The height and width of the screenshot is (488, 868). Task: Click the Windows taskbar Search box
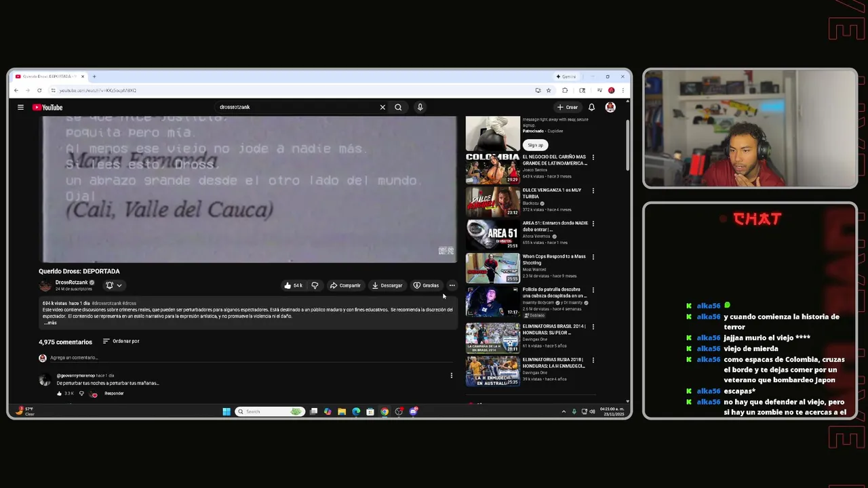tap(269, 411)
